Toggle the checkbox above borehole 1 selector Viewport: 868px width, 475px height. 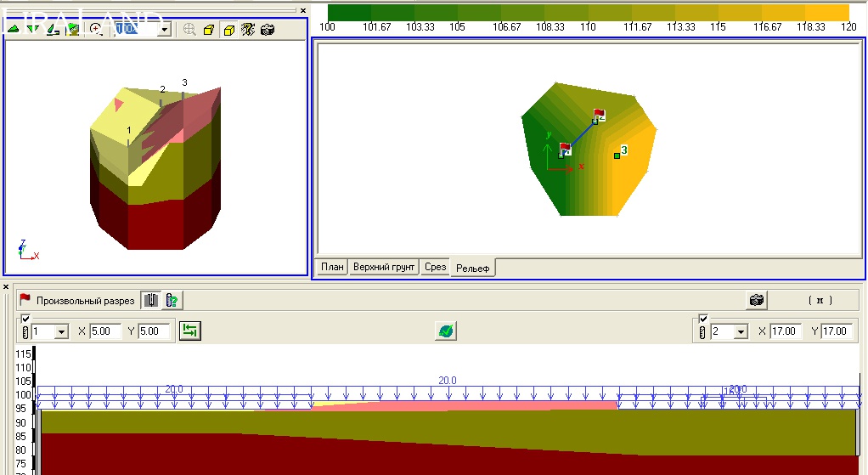(25, 319)
